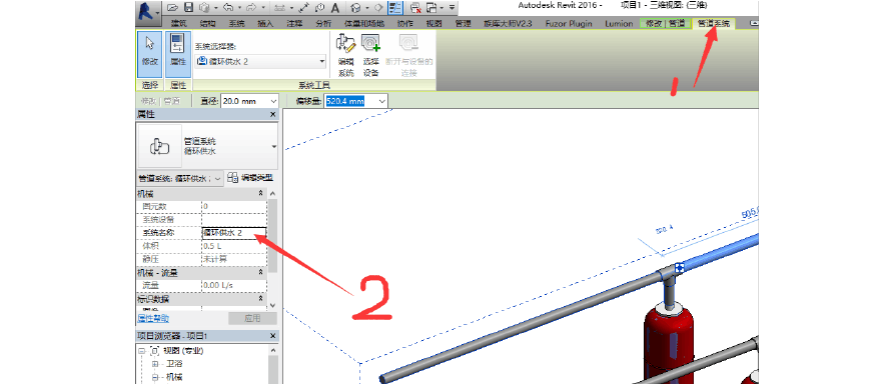
Task: Click the Save floppy disk icon
Action: [189, 8]
